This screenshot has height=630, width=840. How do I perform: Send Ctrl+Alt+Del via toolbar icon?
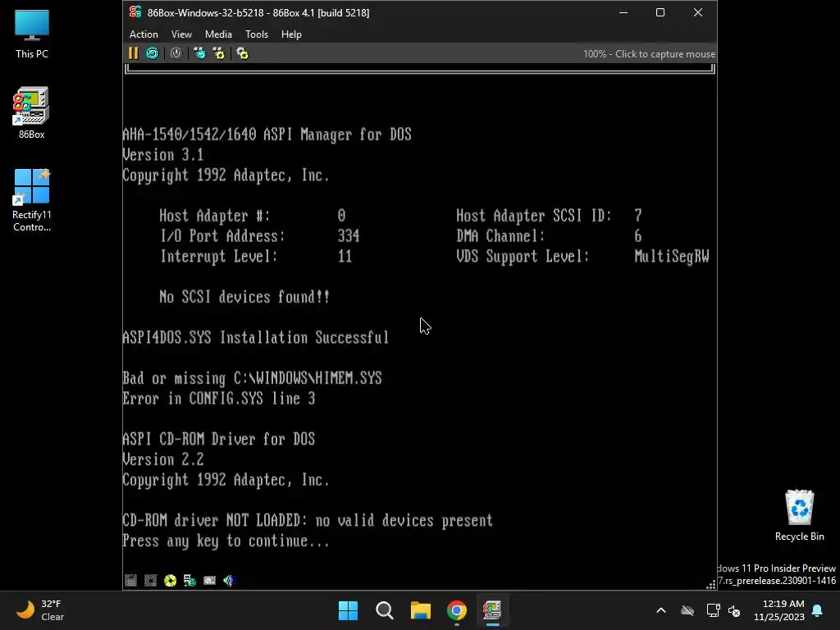click(199, 53)
